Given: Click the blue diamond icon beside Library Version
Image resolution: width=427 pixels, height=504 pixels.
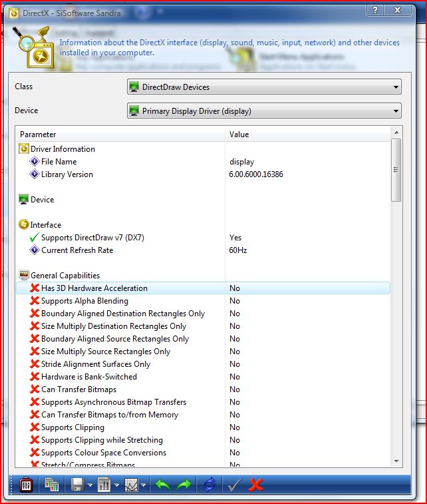Looking at the screenshot, I should pos(35,174).
